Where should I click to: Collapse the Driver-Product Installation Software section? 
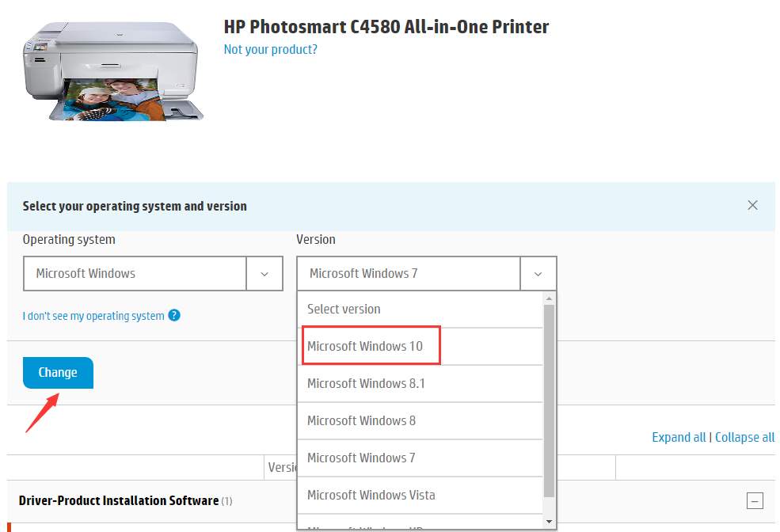(x=755, y=500)
